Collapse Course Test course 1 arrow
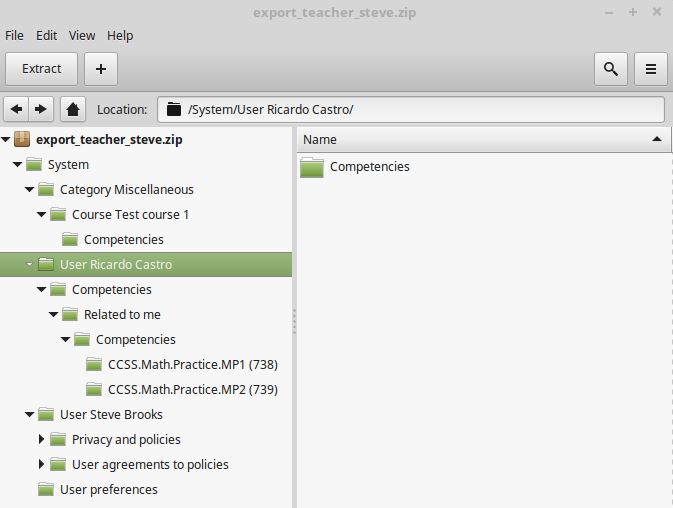 [42, 214]
